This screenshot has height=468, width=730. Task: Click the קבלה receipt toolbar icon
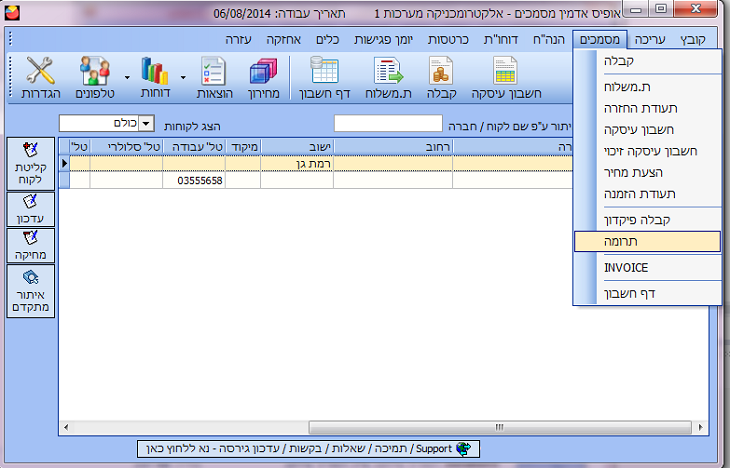[x=443, y=71]
